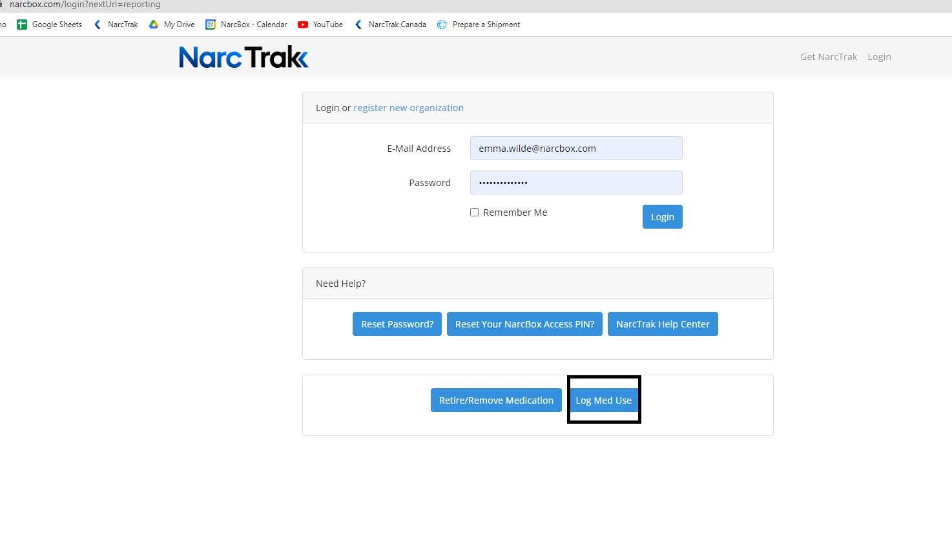Focus the Password field
Image resolution: width=952 pixels, height=560 pixels.
coord(576,183)
